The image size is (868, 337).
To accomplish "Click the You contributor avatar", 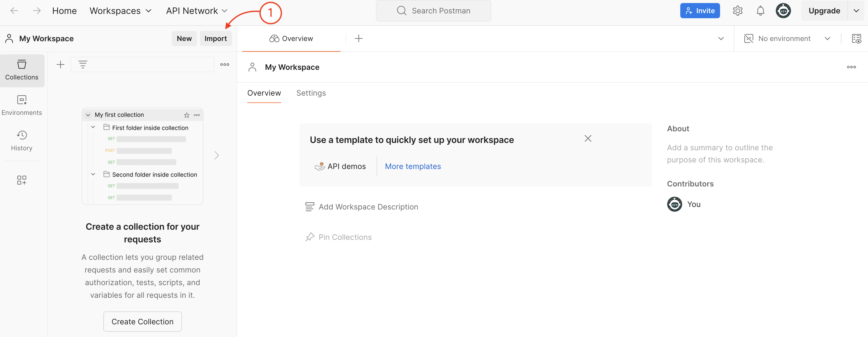I will pos(675,204).
